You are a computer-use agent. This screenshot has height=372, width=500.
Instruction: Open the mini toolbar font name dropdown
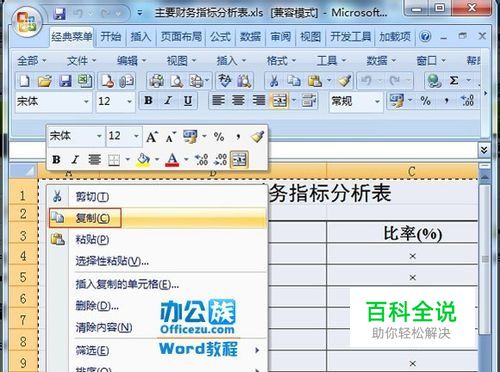click(99, 136)
